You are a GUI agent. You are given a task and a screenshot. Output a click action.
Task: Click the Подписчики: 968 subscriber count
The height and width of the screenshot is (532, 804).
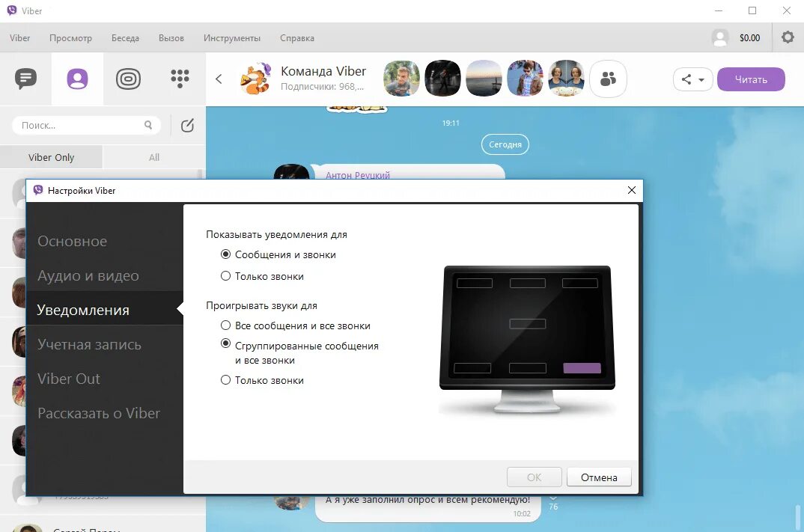tap(322, 87)
